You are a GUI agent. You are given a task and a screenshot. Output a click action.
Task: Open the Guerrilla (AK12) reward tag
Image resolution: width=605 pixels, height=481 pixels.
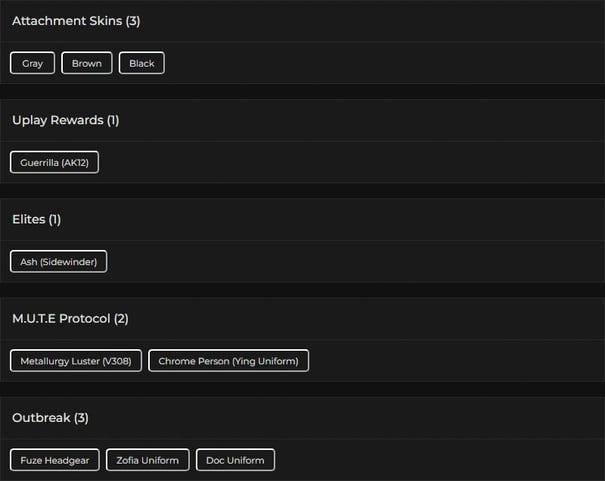[x=55, y=162]
